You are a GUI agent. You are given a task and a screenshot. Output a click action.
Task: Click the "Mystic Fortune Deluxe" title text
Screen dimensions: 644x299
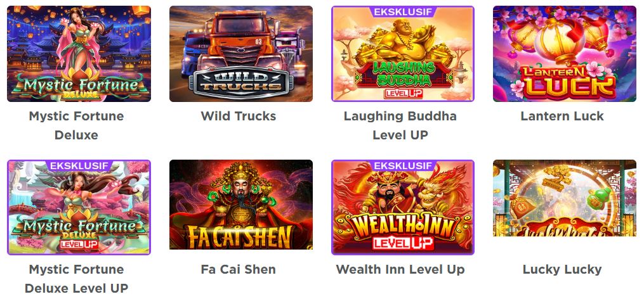pyautogui.click(x=76, y=125)
